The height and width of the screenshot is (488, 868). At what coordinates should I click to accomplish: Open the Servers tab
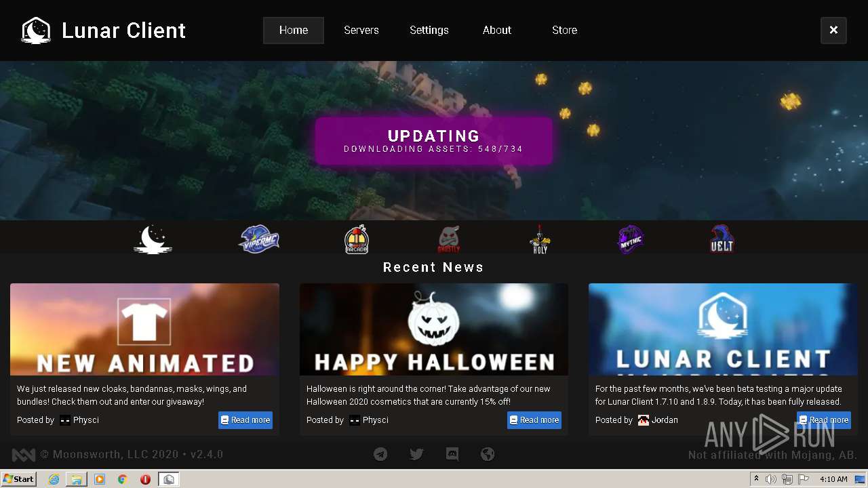(x=361, y=30)
